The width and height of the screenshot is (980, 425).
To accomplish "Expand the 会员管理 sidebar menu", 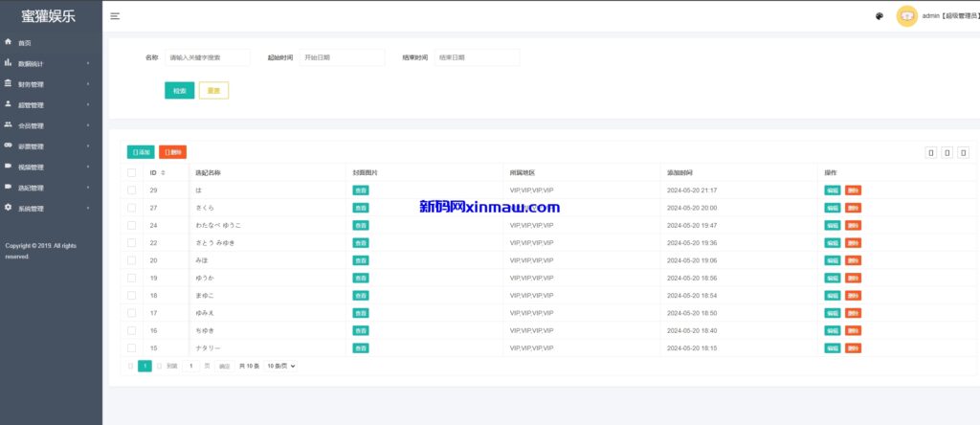I will coord(48,125).
